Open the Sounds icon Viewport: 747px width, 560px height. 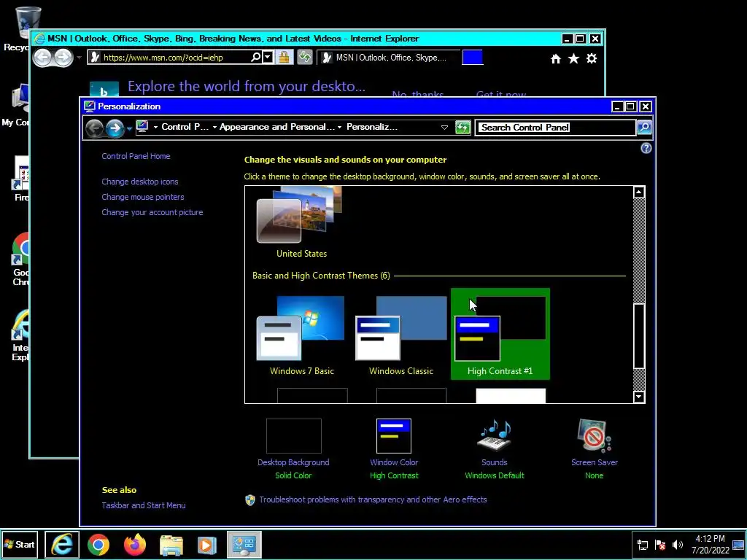click(x=495, y=436)
